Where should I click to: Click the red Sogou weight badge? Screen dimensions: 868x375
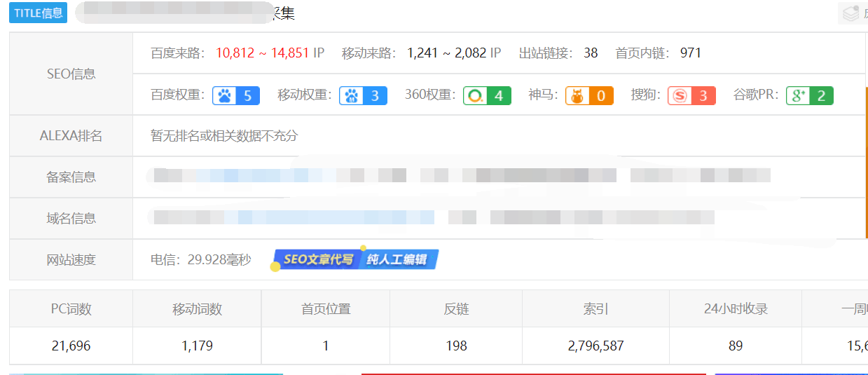pyautogui.click(x=691, y=95)
